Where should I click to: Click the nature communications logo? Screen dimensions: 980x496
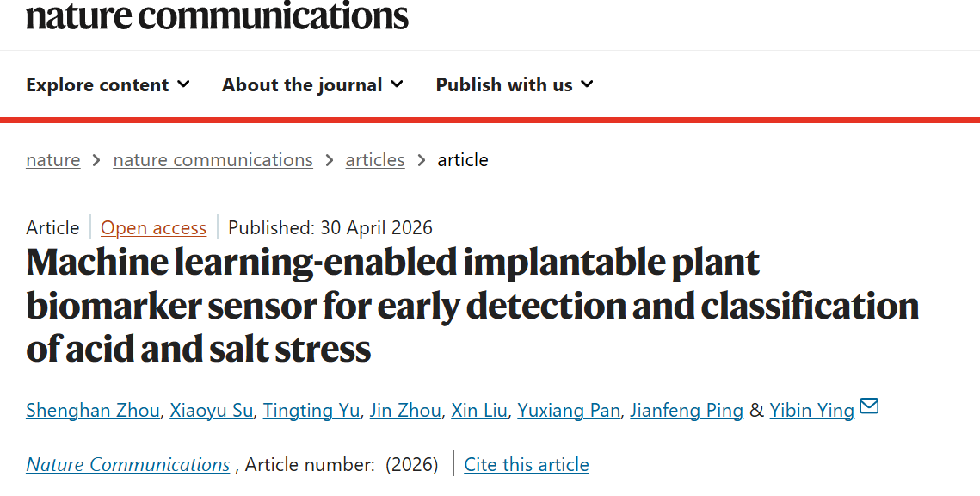coord(217,15)
